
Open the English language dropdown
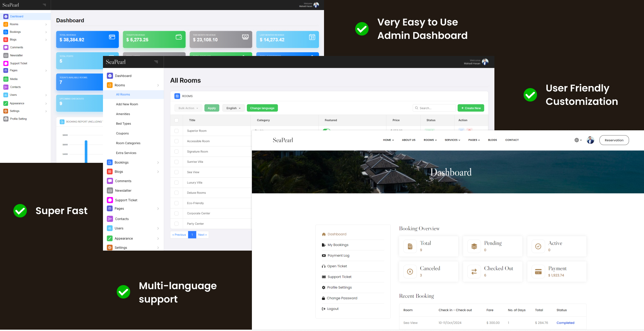click(233, 108)
